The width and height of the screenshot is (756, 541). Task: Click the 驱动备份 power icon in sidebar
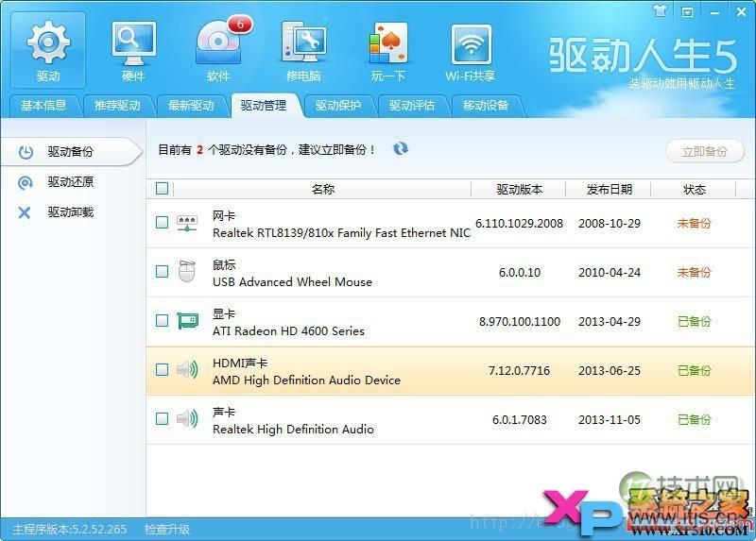(x=26, y=152)
